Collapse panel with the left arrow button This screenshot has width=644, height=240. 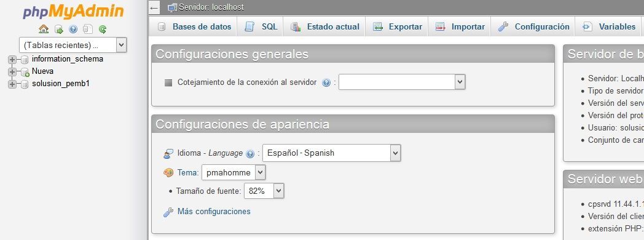(x=154, y=8)
